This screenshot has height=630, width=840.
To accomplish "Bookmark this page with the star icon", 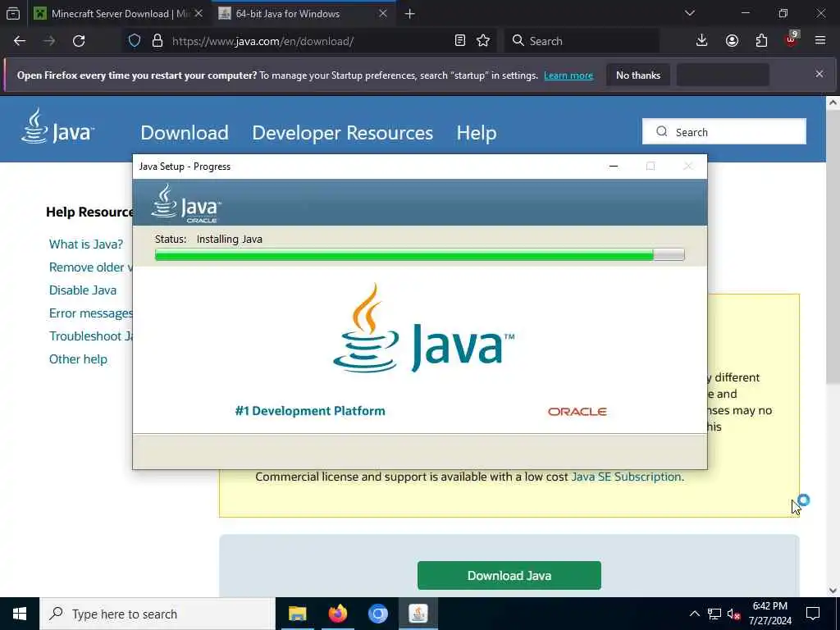I will 483,41.
